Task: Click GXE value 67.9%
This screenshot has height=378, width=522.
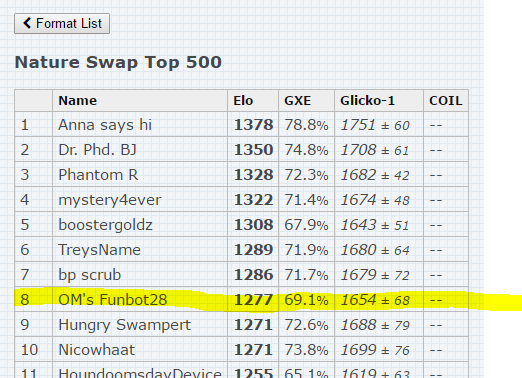Action: [x=306, y=225]
